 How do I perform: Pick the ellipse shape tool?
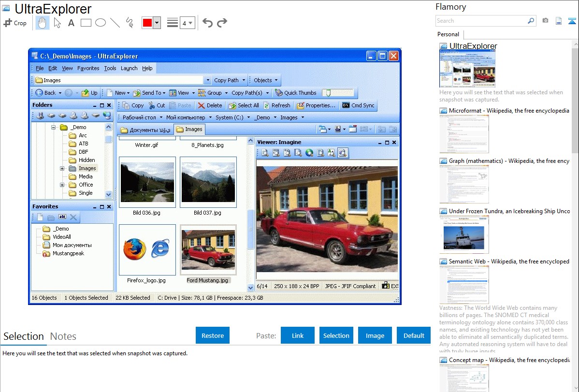pyautogui.click(x=100, y=23)
